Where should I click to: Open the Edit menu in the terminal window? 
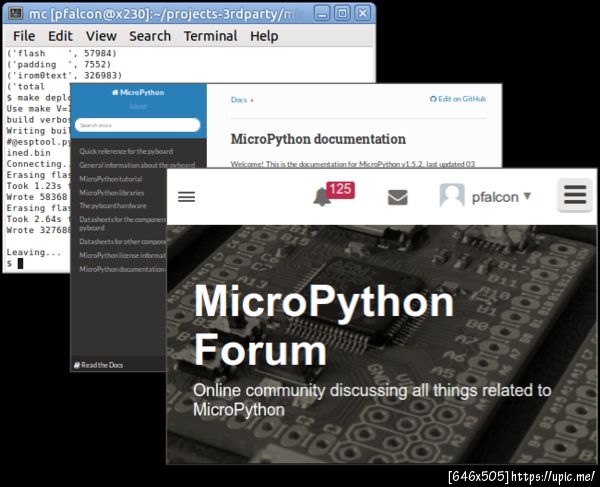point(60,36)
